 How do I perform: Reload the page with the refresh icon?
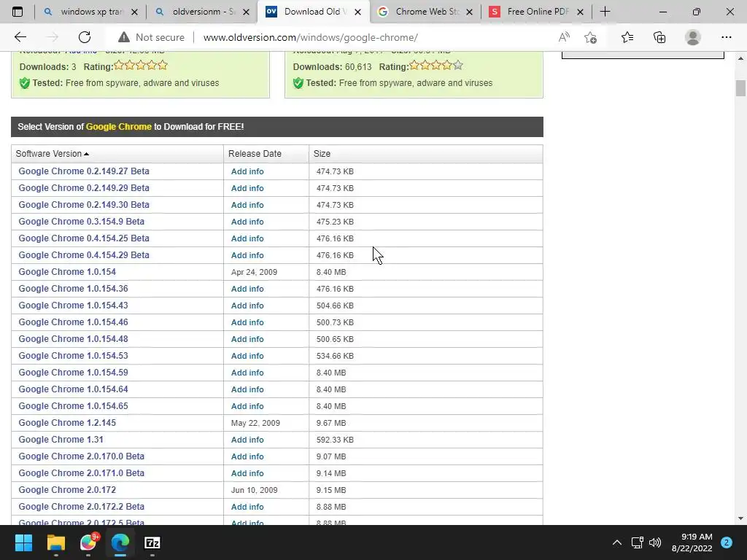85,37
